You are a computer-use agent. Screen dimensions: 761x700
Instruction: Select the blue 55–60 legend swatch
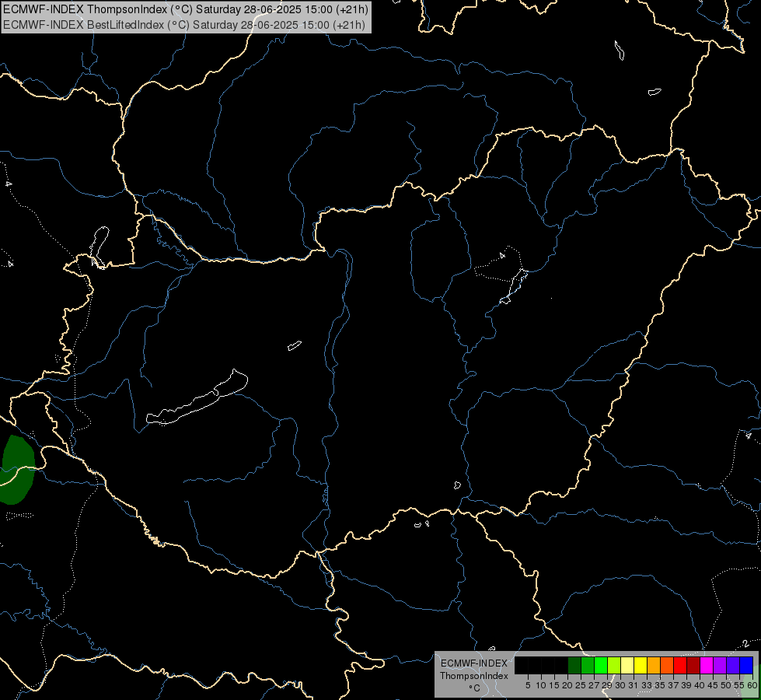[746, 665]
